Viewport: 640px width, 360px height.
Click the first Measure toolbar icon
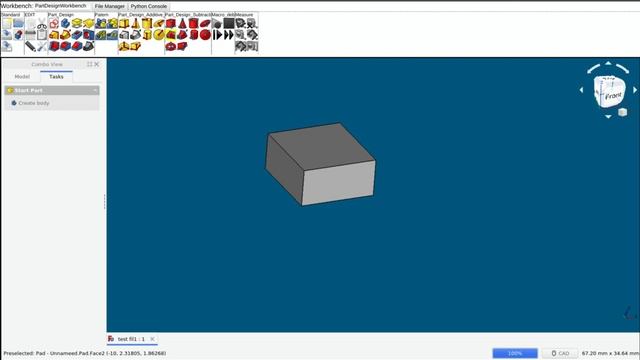click(240, 23)
